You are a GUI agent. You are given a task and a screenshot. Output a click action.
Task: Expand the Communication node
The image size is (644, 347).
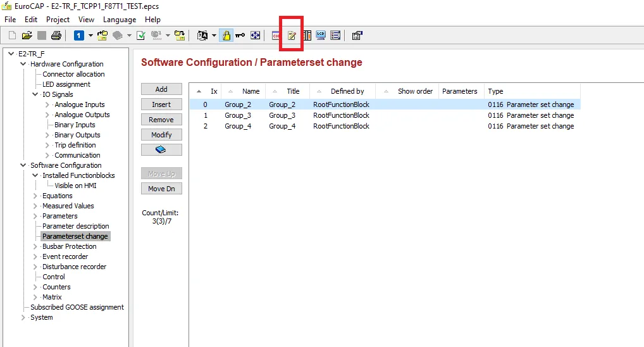pyautogui.click(x=47, y=155)
